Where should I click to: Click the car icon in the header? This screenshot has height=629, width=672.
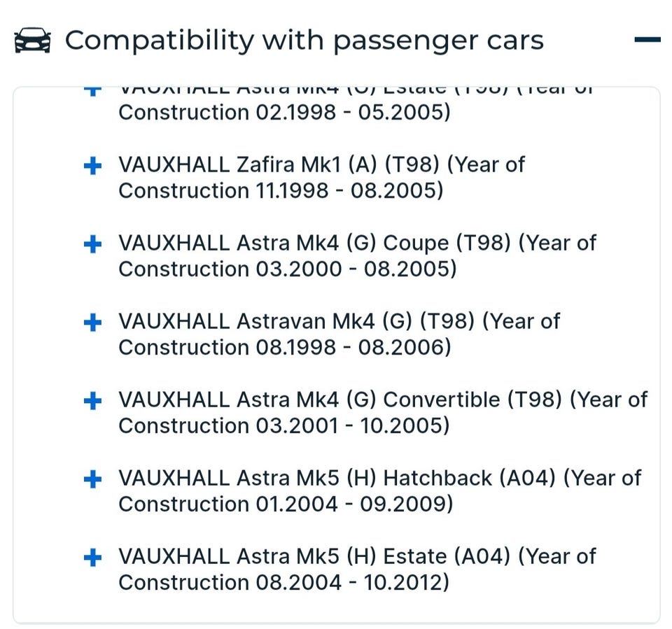32,41
